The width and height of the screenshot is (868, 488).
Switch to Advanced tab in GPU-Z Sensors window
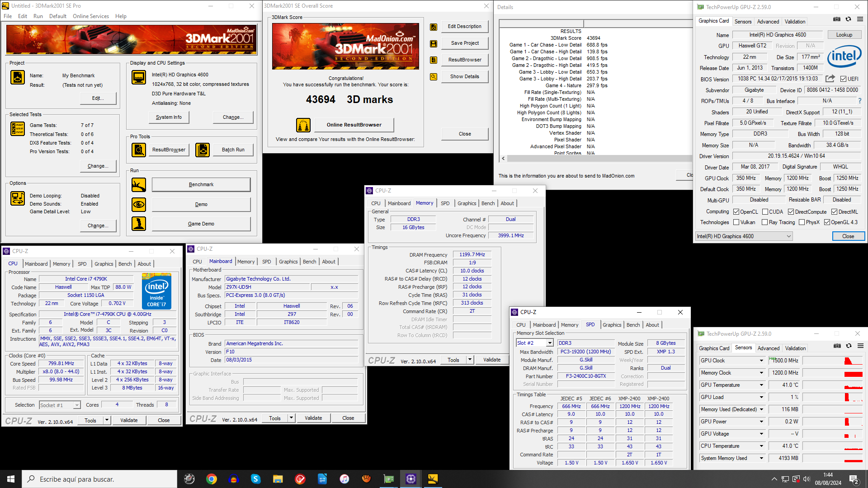[769, 348]
